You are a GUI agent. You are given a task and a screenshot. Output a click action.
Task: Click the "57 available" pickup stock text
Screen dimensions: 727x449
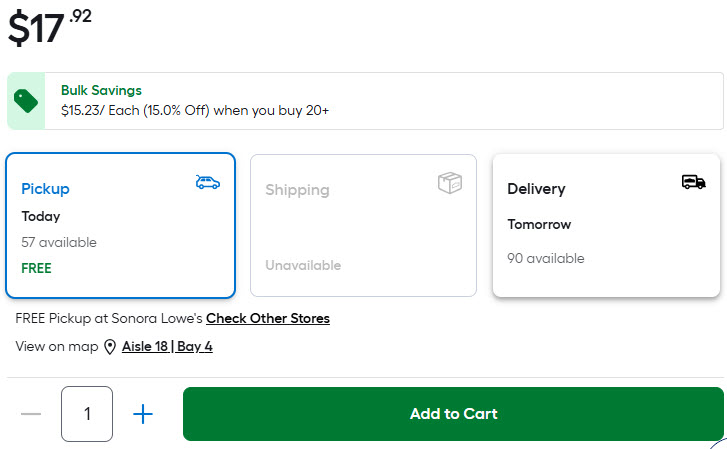tap(59, 242)
